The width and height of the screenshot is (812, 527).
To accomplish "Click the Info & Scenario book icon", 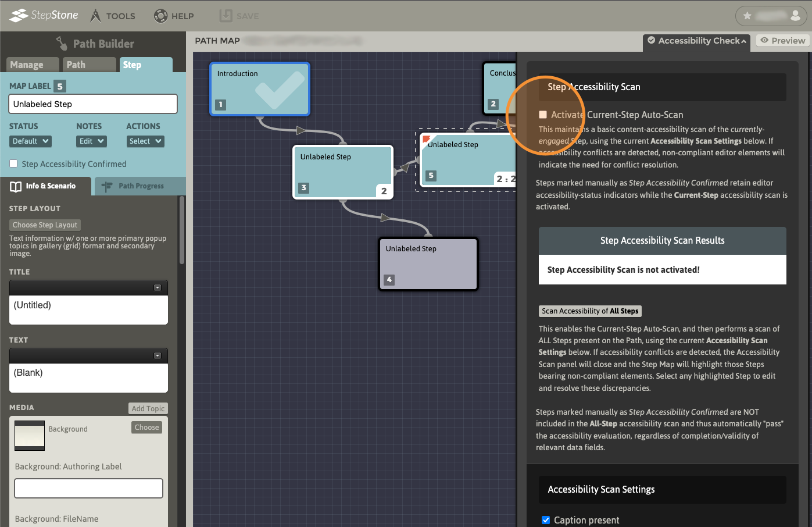I will [16, 186].
